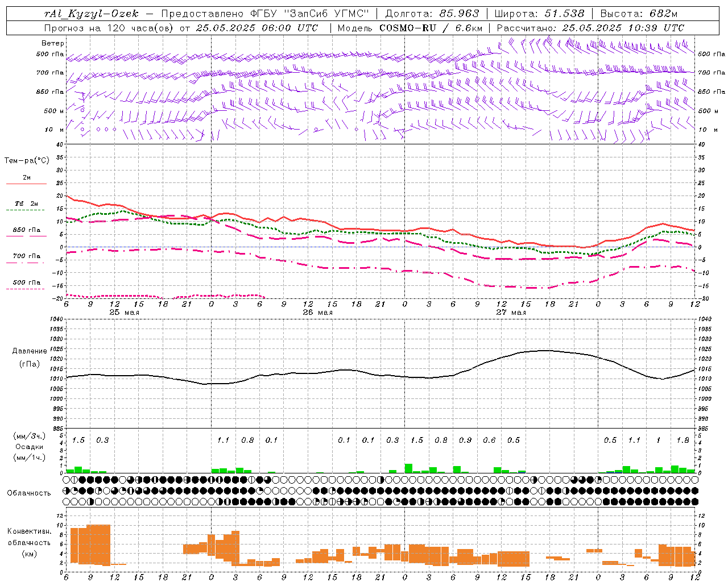
Task: Select the elevation text Высота: 682м
Action: (x=639, y=14)
